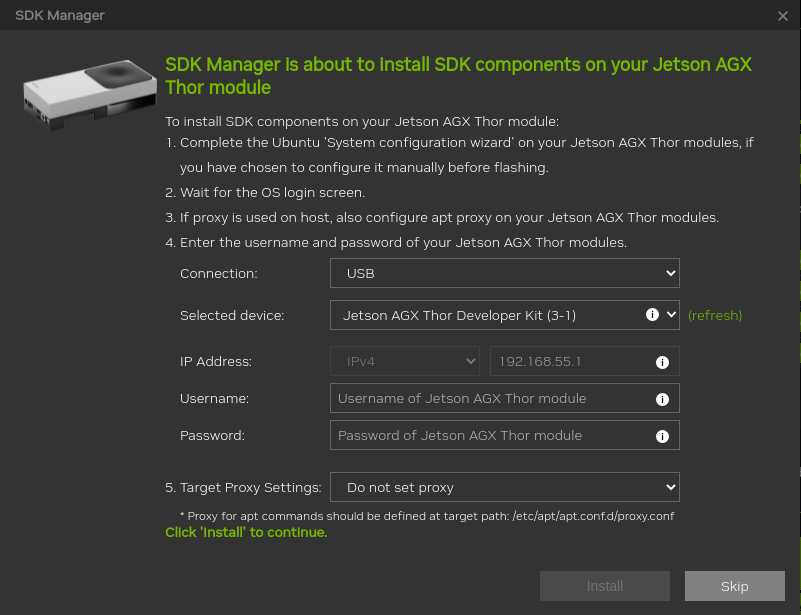Click the info icon in IP address field
The image size is (801, 615).
click(661, 362)
